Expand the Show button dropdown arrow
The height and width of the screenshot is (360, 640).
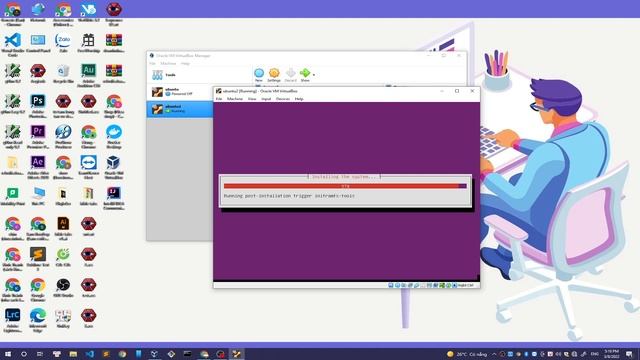click(313, 75)
